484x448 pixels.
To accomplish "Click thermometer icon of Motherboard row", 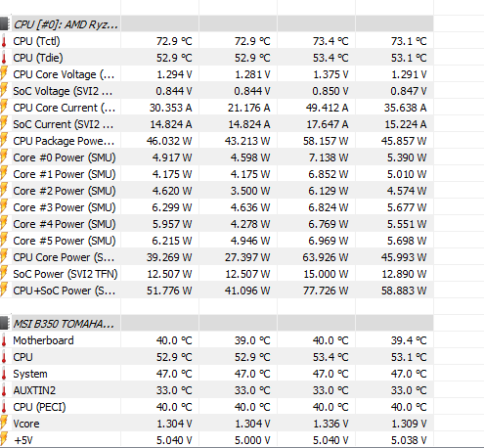I will pos(4,340).
